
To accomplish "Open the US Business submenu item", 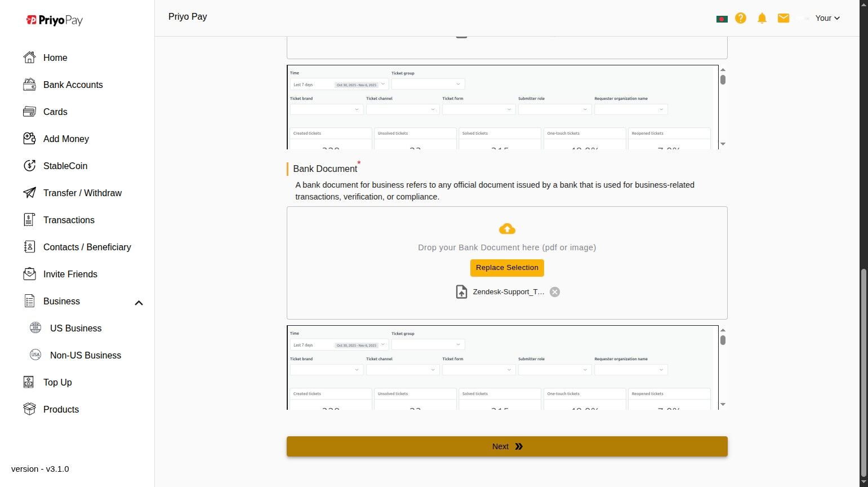I will pos(75,328).
